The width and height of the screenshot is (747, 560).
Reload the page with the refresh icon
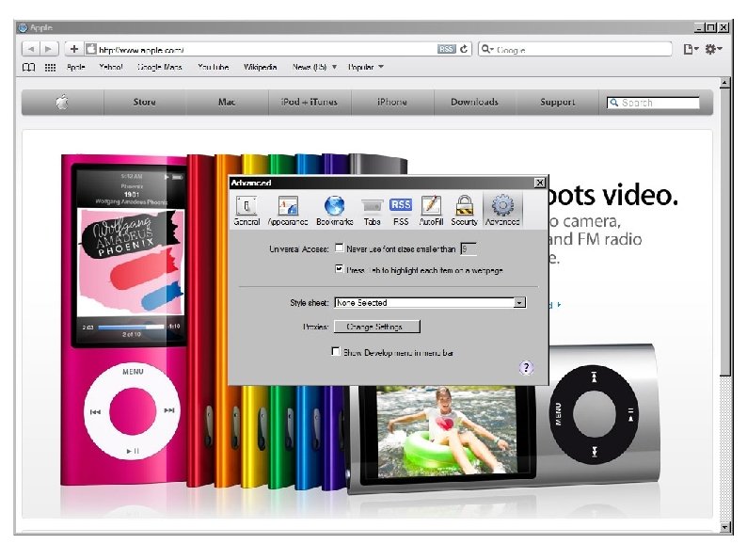[464, 49]
